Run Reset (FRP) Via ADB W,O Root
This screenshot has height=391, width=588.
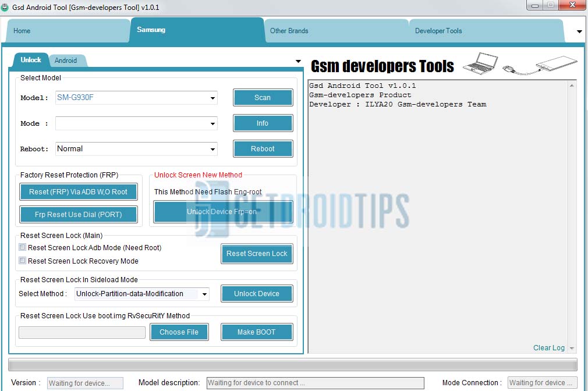(79, 191)
